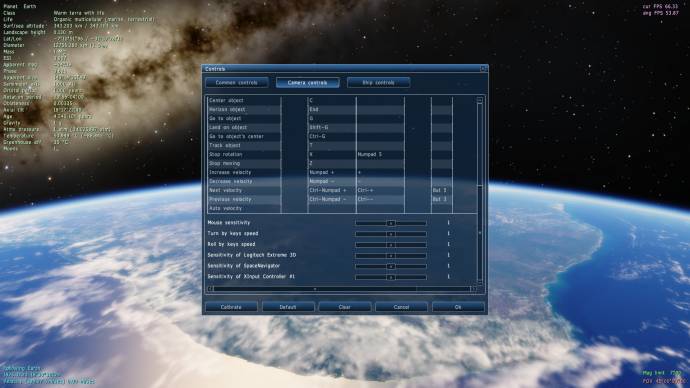Click the vertical scrollbar down arrow
Viewport: 690px width, 388px height.
[x=480, y=282]
